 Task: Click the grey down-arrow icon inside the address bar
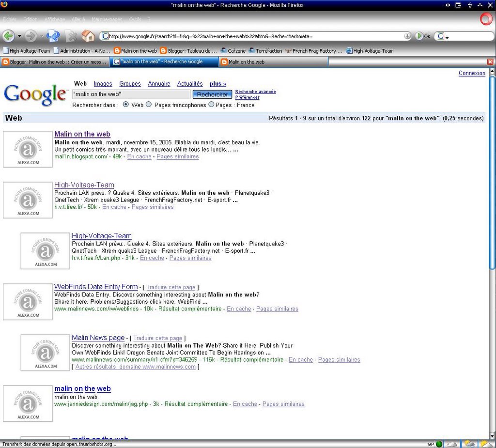click(407, 36)
